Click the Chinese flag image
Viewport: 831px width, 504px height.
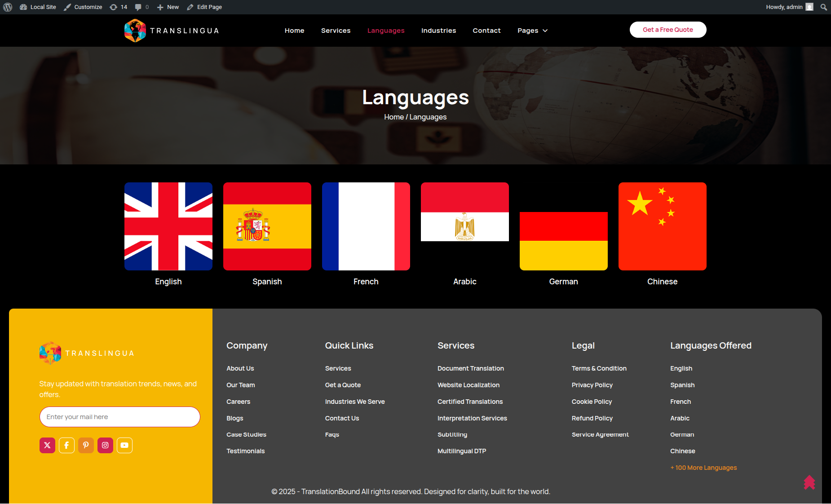[662, 226]
